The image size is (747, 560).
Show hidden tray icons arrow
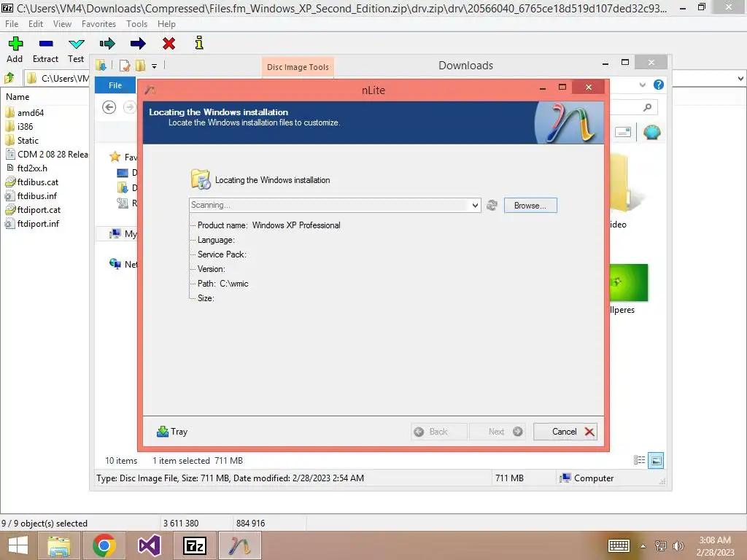(643, 546)
